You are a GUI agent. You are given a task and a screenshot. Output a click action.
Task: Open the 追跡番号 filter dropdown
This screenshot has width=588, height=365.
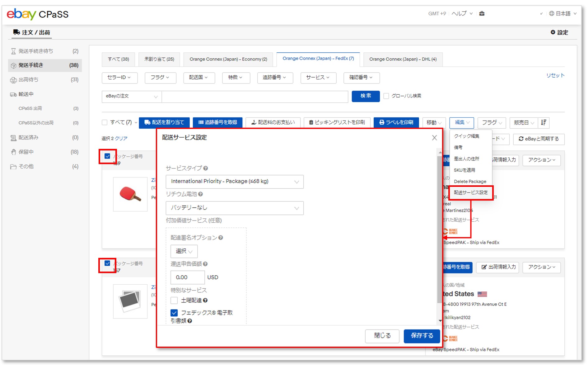click(275, 78)
